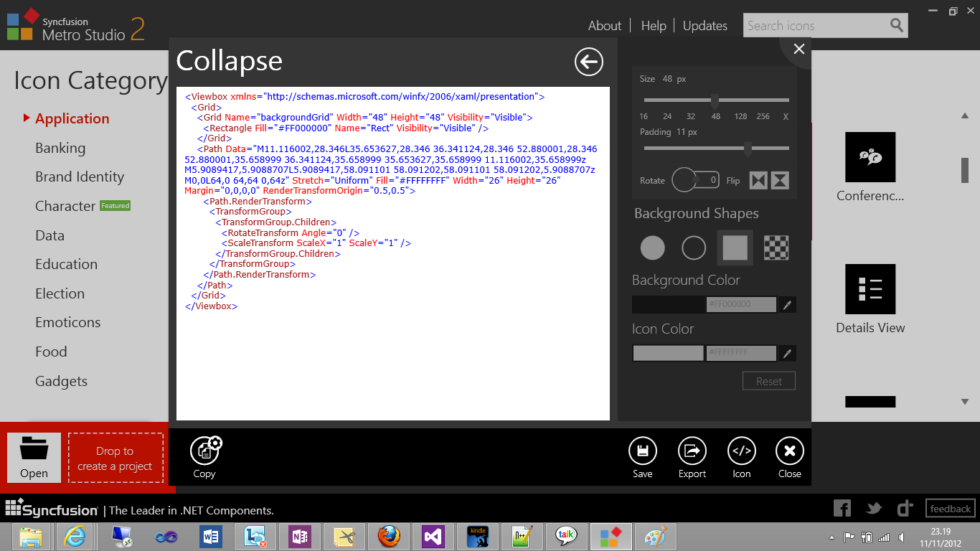980x551 pixels.
Task: Click the Search icons input field
Action: pyautogui.click(x=816, y=26)
